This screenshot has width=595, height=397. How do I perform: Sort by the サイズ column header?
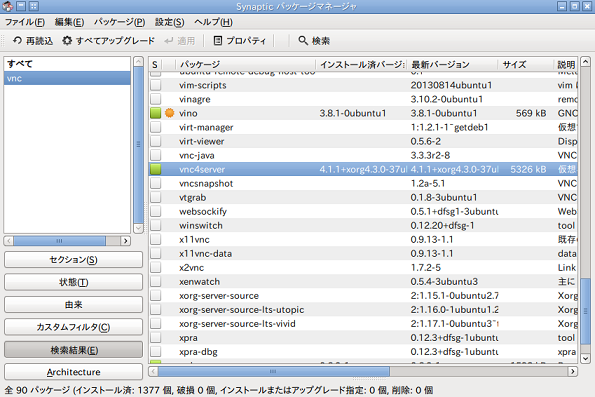(526, 64)
